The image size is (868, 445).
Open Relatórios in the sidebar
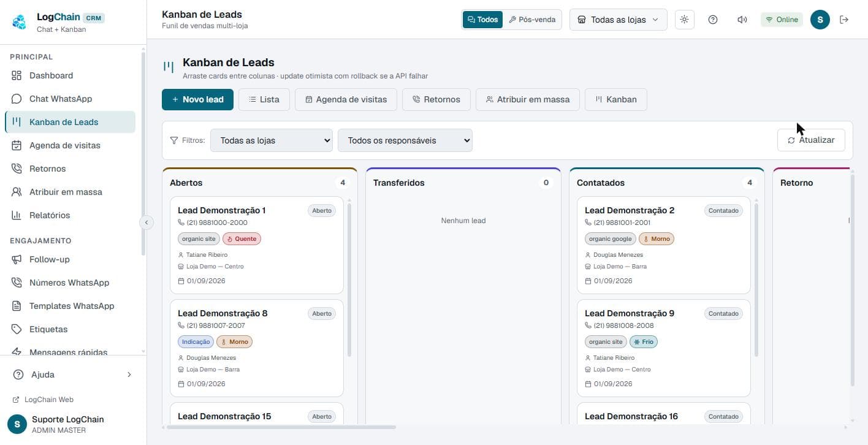click(x=70, y=215)
